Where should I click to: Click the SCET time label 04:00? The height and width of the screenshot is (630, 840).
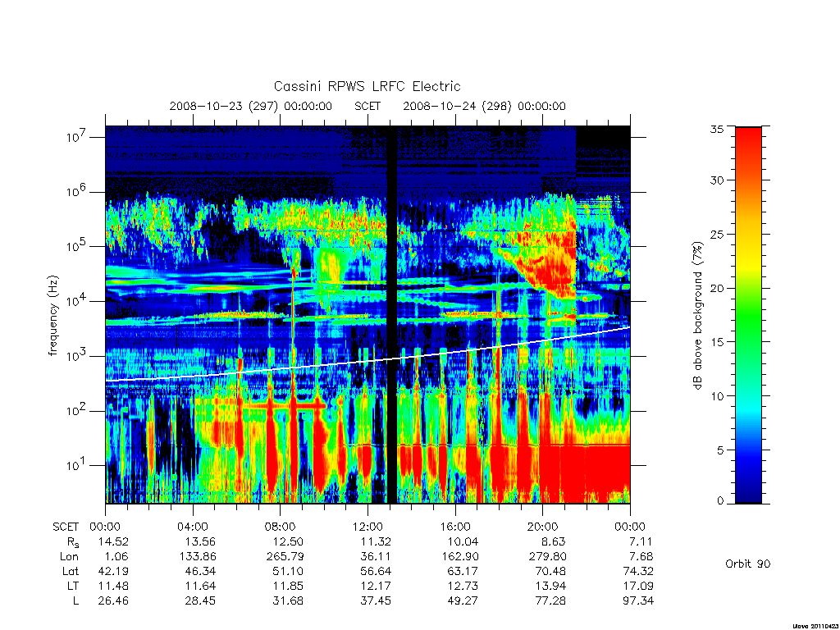[x=192, y=527]
